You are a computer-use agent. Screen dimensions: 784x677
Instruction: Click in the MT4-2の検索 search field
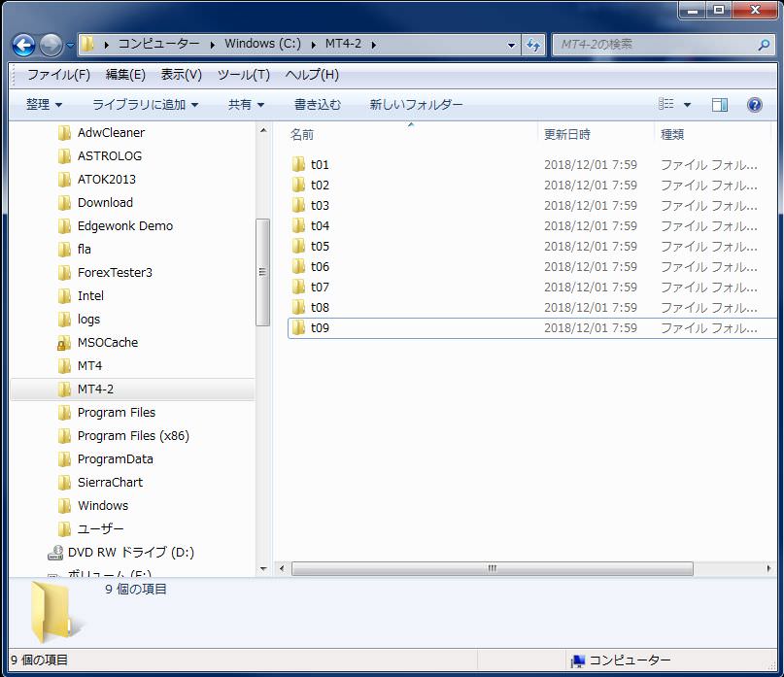(651, 45)
